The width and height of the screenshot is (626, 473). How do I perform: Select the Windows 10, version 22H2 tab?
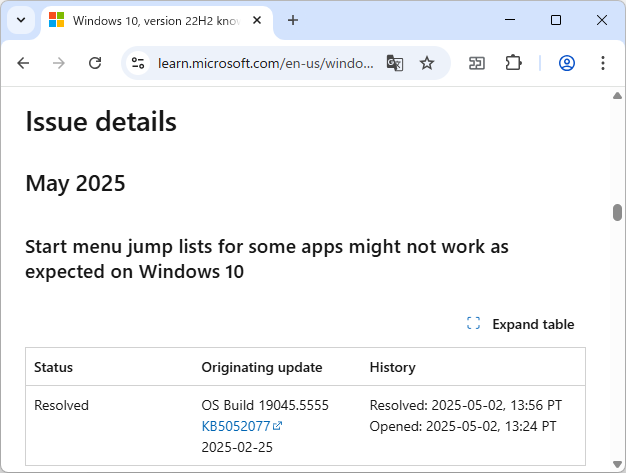156,20
